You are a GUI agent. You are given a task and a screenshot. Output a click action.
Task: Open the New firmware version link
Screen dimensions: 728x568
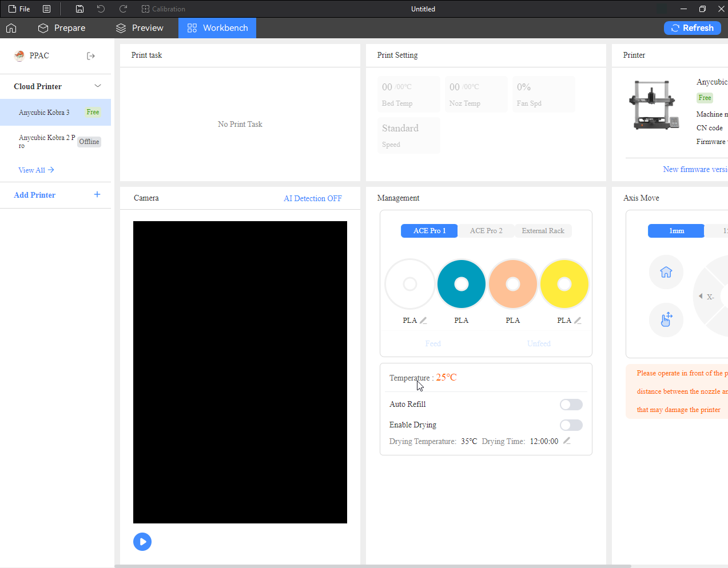coord(695,169)
